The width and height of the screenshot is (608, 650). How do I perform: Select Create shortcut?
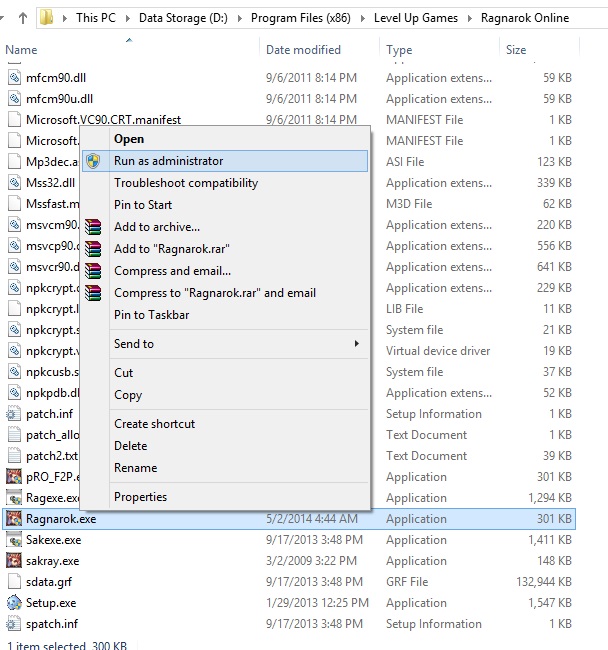(224, 424)
